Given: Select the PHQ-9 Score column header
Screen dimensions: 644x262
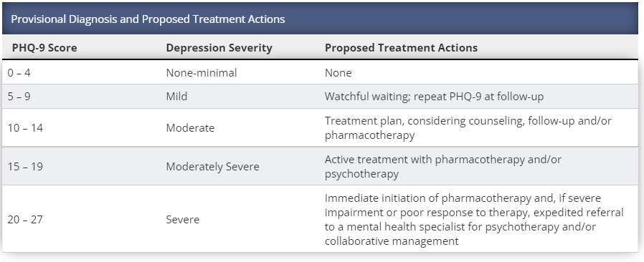Looking at the screenshot, I should coord(44,48).
